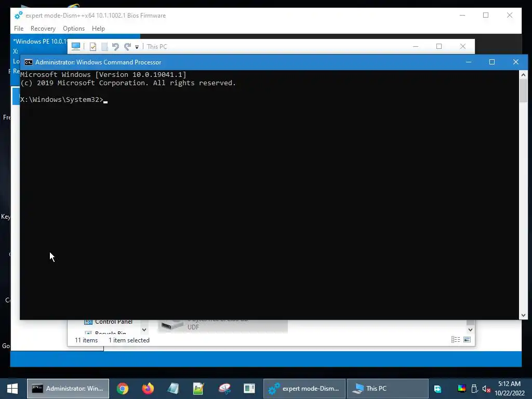The image size is (532, 399).
Task: Open the Help menu in Dism++
Action: pyautogui.click(x=98, y=29)
